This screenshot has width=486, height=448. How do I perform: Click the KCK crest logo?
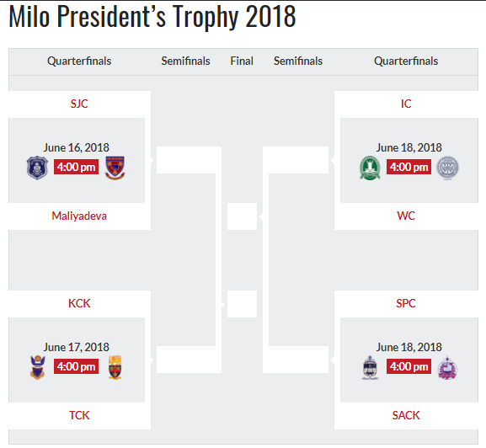(x=38, y=367)
